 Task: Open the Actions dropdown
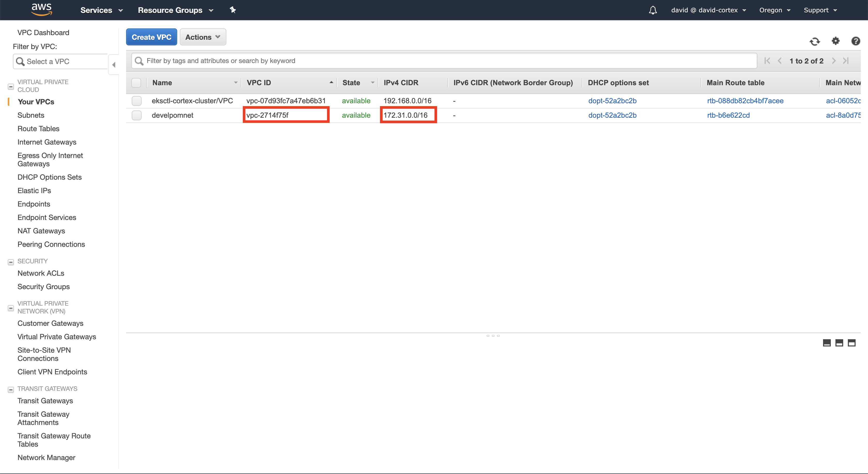pos(203,37)
